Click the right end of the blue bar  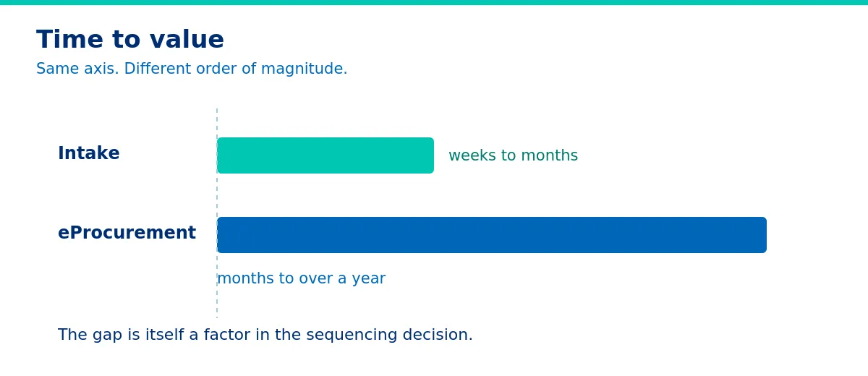coord(761,235)
